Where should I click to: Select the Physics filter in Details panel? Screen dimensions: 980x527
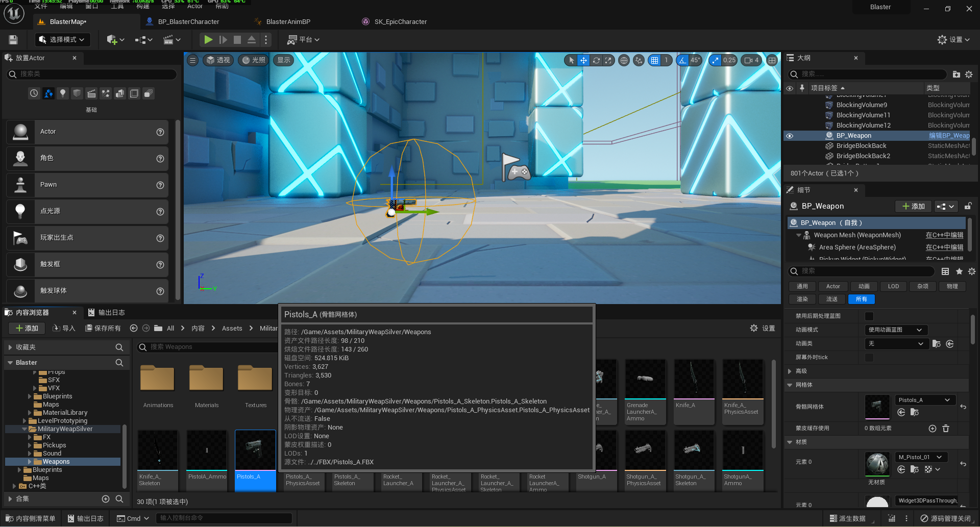click(x=952, y=287)
